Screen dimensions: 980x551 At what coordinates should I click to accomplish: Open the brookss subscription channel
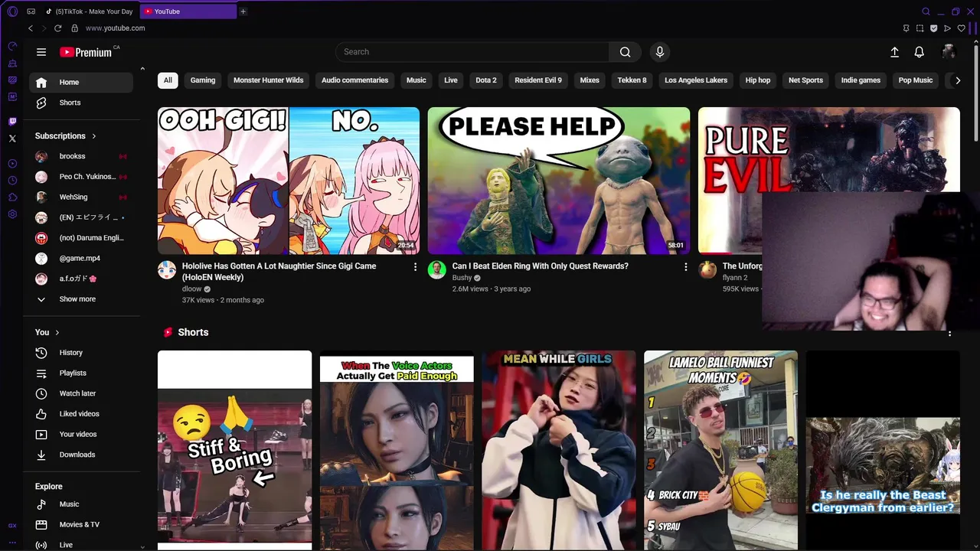tap(81, 156)
